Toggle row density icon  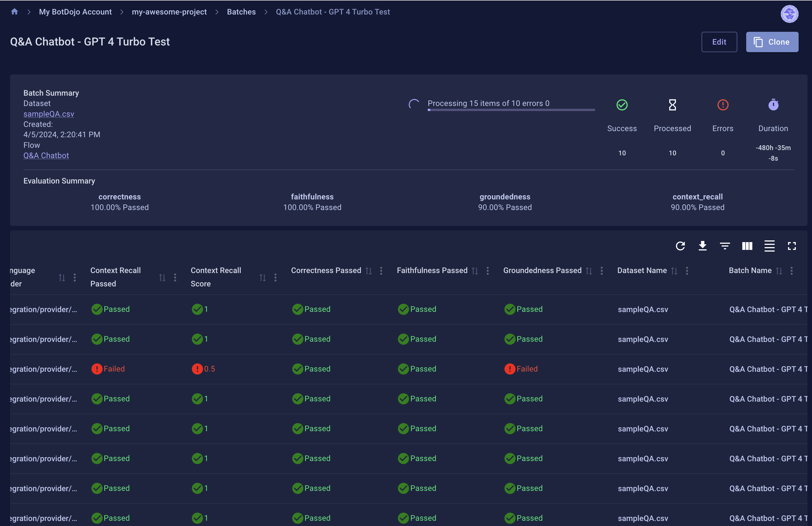769,246
